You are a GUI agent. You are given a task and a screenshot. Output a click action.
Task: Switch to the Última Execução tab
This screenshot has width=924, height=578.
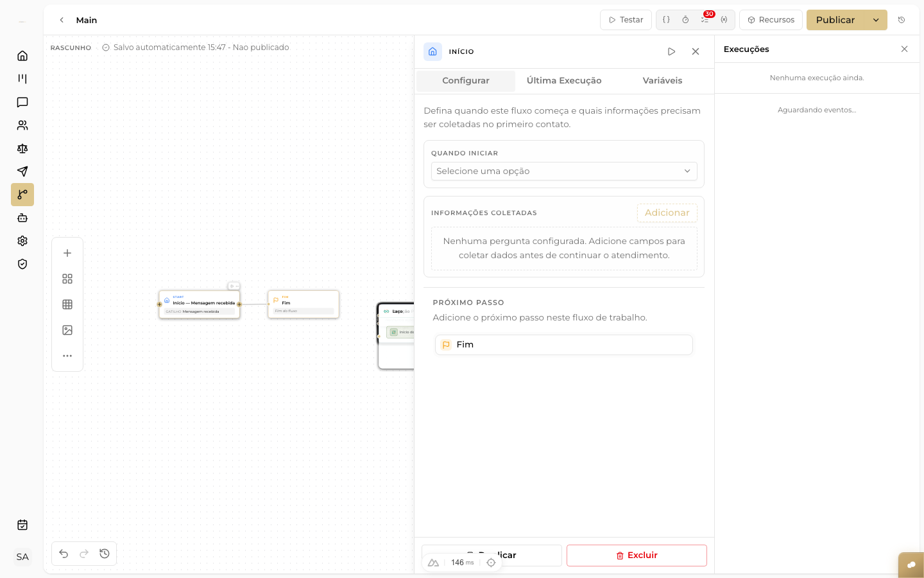point(564,81)
